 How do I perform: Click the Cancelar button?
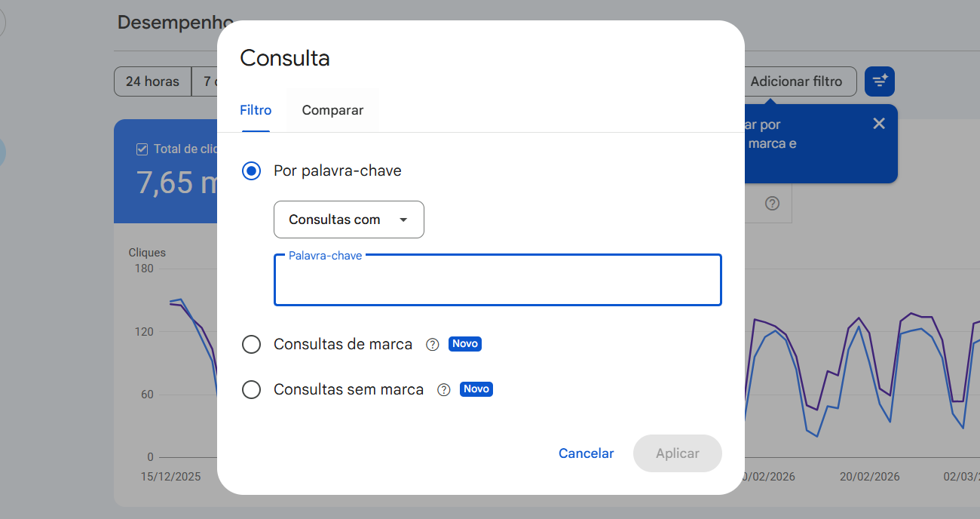coord(586,453)
